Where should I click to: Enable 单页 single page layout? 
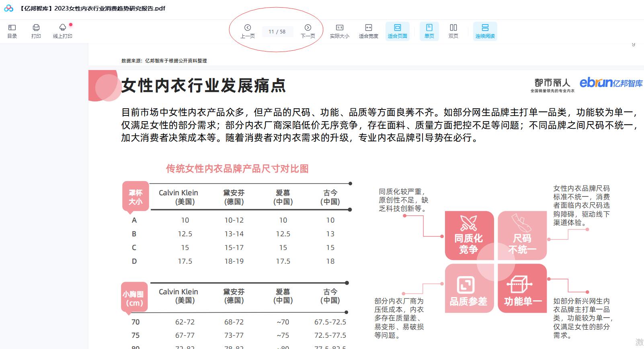429,31
